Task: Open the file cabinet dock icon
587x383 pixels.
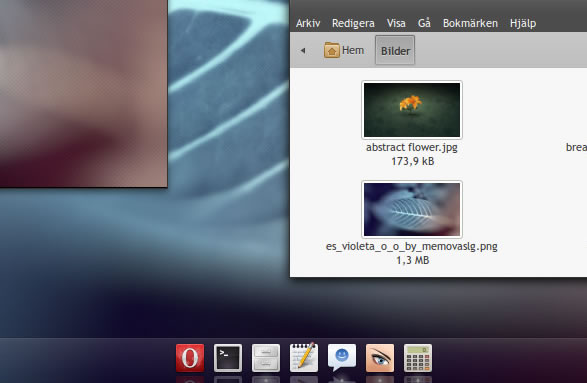Action: [266, 358]
